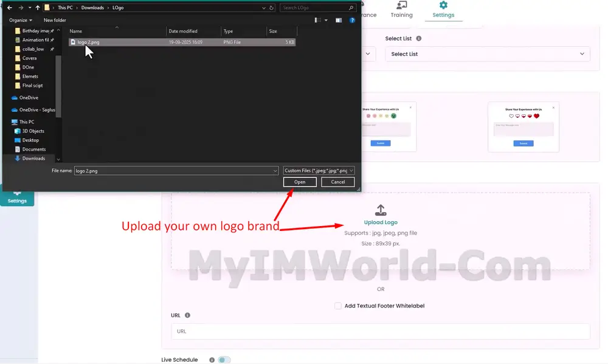Click into the URL input field
The width and height of the screenshot is (608, 364).
[380, 331]
